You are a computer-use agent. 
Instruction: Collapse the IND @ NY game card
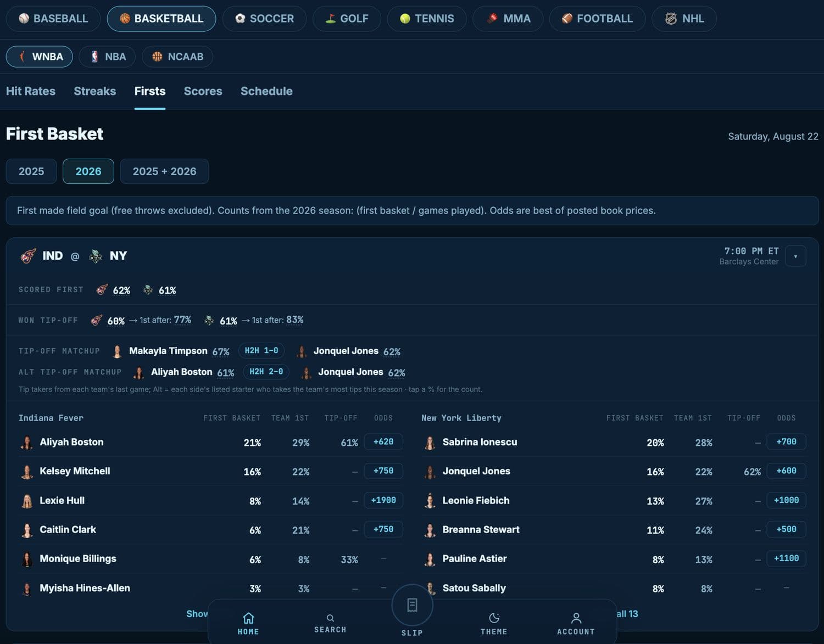[795, 256]
